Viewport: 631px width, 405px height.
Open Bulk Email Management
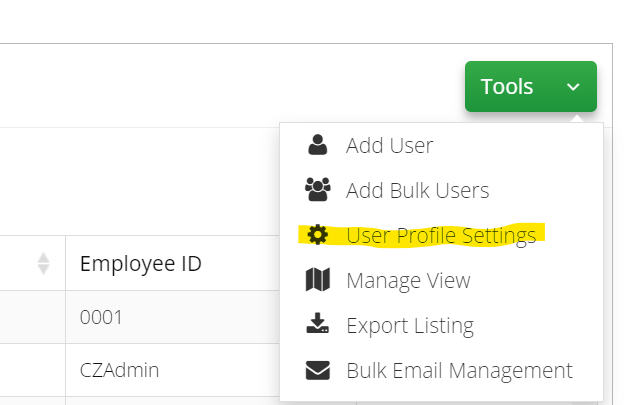[x=459, y=371]
